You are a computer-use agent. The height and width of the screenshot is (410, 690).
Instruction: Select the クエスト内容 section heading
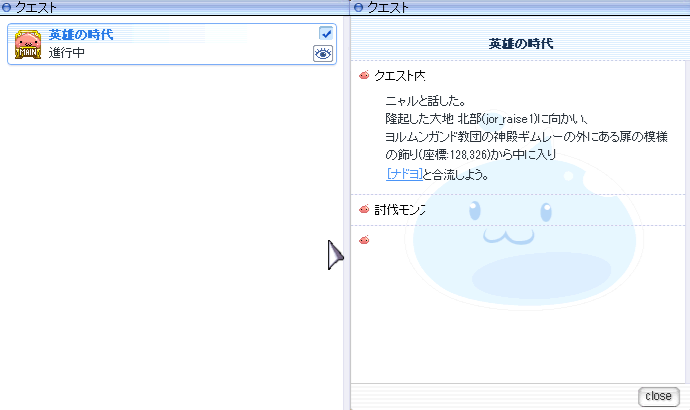tap(400, 75)
